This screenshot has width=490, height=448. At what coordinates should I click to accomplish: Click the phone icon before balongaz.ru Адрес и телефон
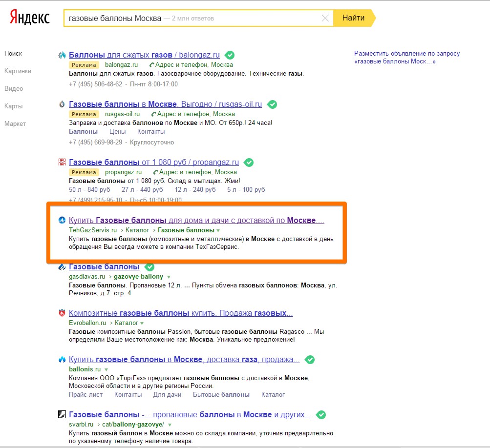[151, 65]
